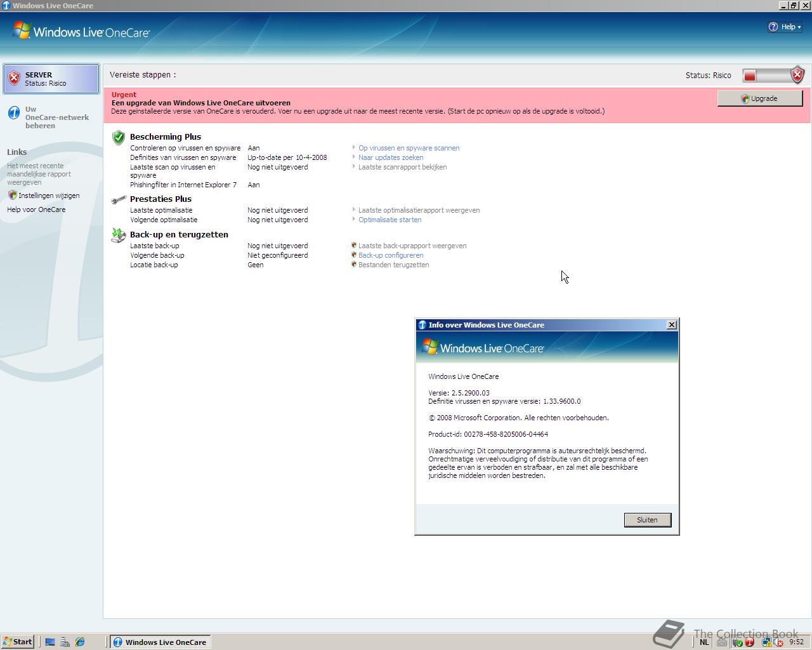Click the muted volume tray icon

coord(778,642)
